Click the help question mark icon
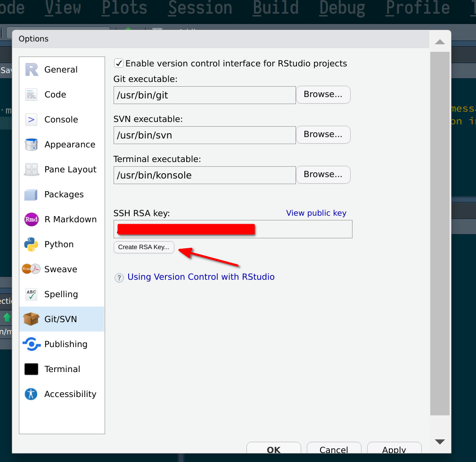 pyautogui.click(x=119, y=277)
